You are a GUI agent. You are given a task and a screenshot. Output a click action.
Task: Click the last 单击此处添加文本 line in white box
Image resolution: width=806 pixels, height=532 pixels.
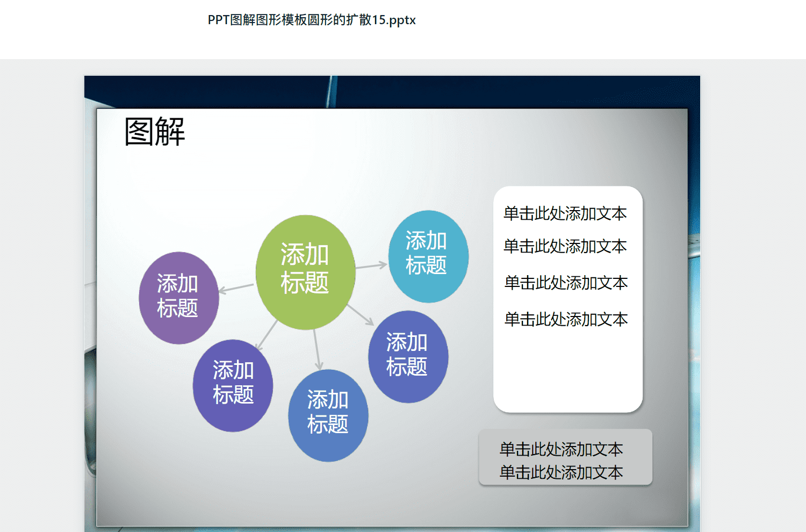[x=566, y=319]
